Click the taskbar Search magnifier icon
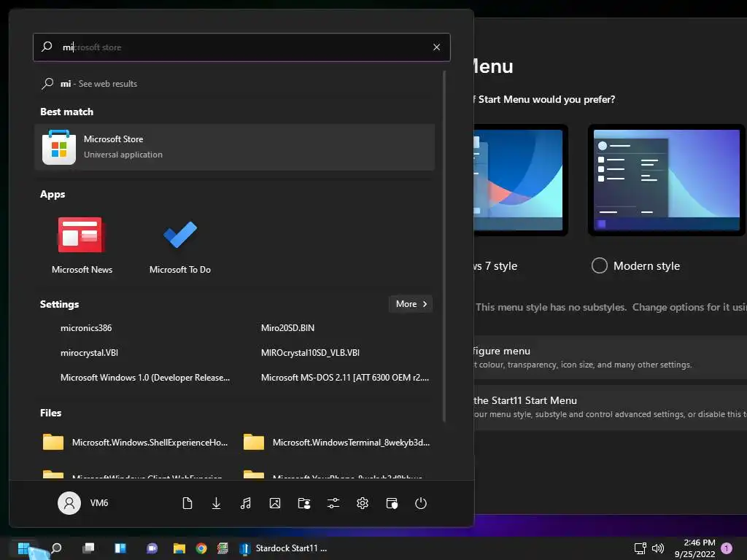Screen dimensions: 747x560 [56, 548]
